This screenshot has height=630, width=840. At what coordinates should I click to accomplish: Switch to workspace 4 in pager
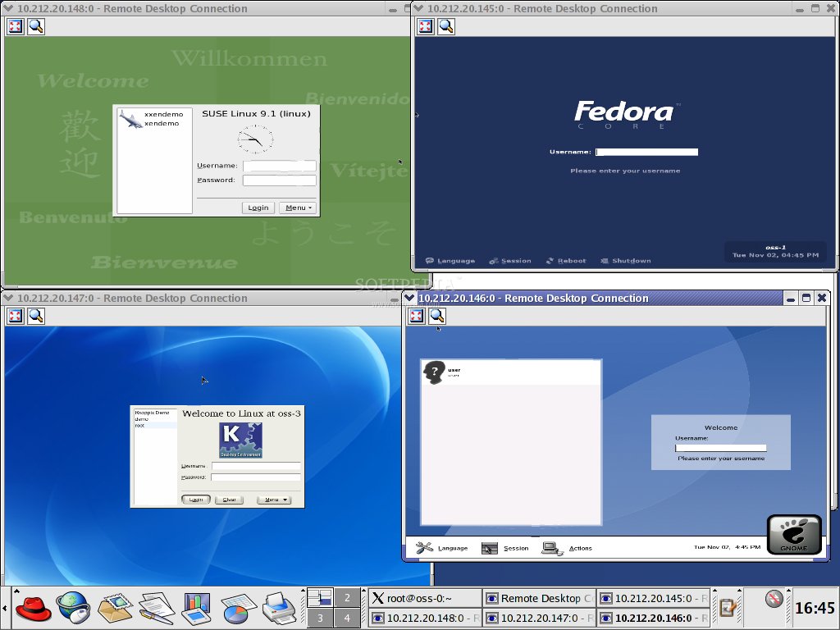click(x=347, y=618)
